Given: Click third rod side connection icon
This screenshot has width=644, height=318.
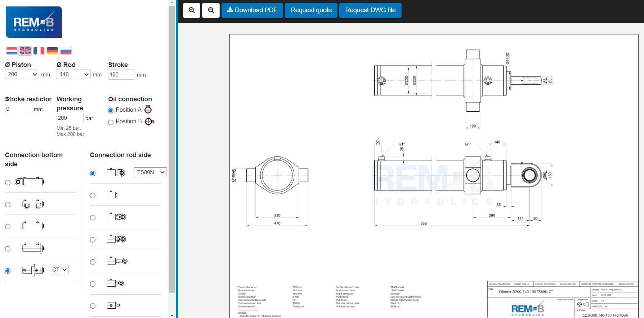Looking at the screenshot, I should click(117, 217).
